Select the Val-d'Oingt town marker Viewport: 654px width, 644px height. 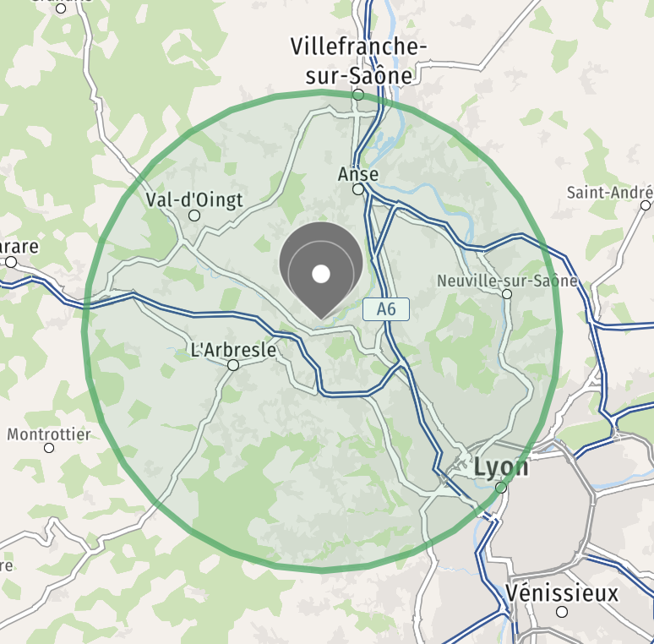[x=194, y=216]
